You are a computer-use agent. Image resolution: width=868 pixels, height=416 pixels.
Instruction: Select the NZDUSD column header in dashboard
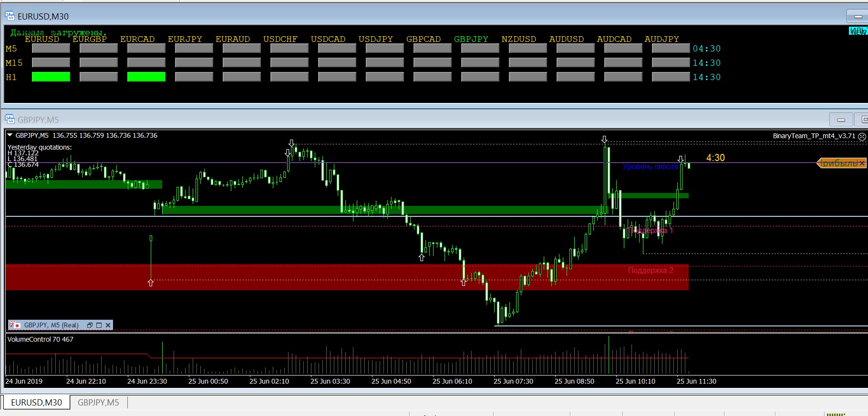(519, 39)
